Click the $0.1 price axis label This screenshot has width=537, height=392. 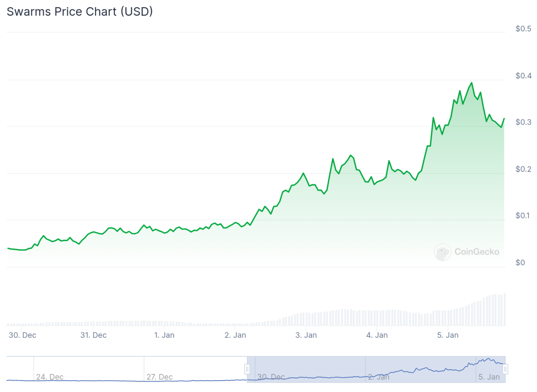[x=523, y=216]
